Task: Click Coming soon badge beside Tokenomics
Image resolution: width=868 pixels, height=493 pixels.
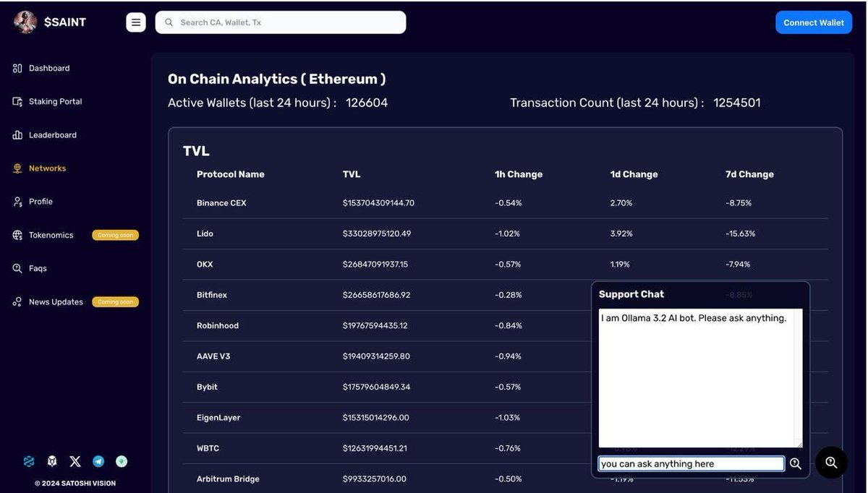Action: [115, 235]
